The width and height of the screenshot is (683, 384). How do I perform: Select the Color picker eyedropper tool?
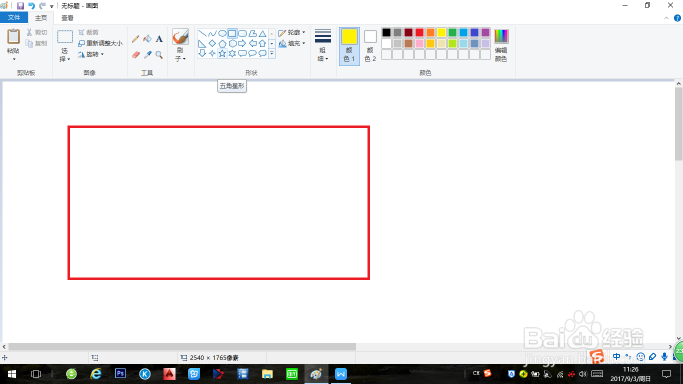tap(147, 55)
